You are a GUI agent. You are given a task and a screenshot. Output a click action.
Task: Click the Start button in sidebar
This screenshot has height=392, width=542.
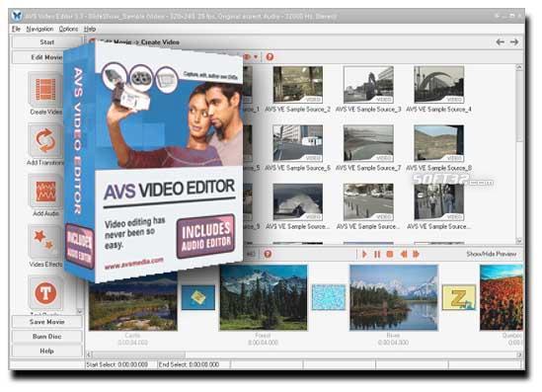(47, 42)
